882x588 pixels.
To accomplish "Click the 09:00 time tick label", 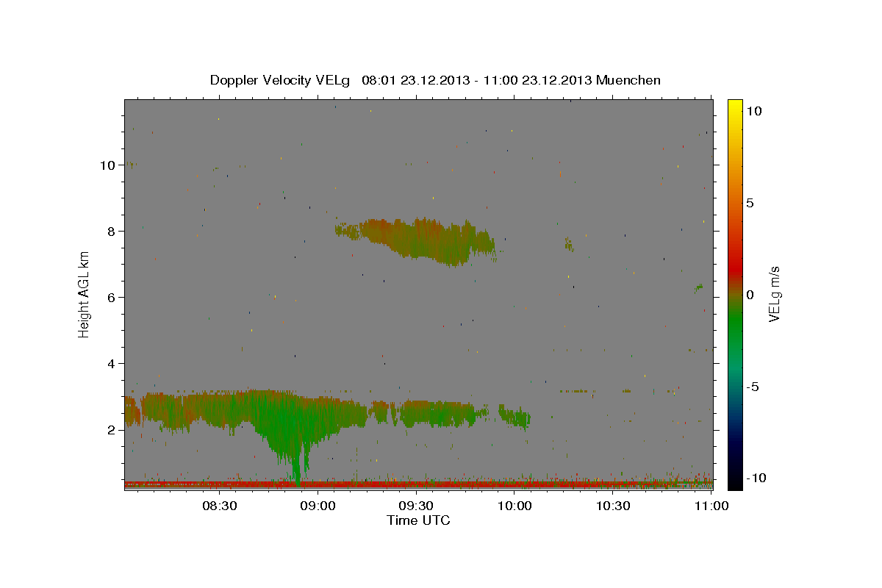I will 318,506.
